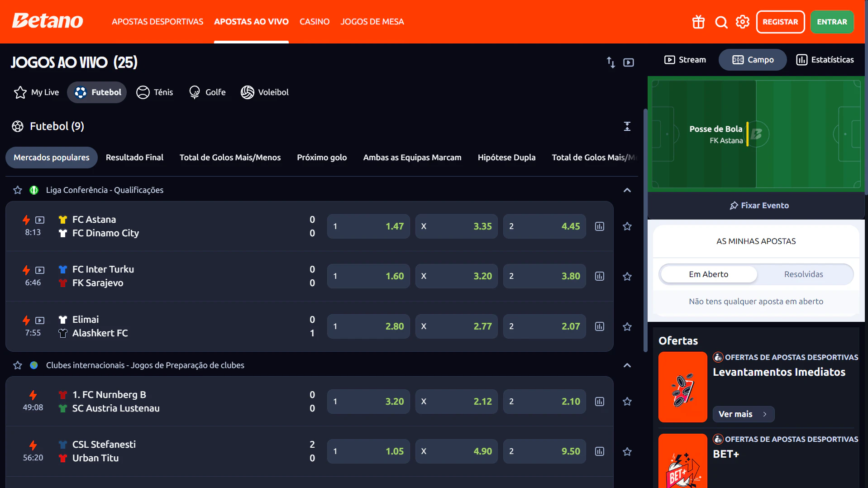This screenshot has height=488, width=868.
Task: Bet on Alashkert FC win at 2.07
Action: (x=544, y=326)
